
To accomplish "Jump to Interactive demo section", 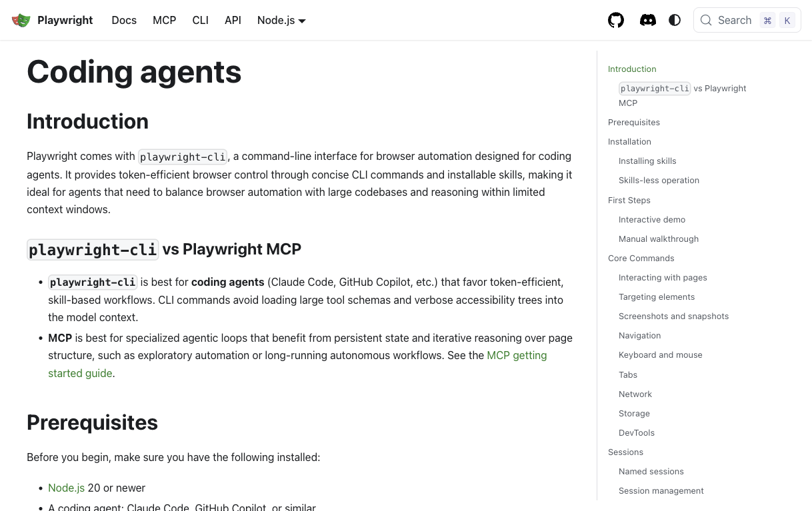I will (x=652, y=219).
